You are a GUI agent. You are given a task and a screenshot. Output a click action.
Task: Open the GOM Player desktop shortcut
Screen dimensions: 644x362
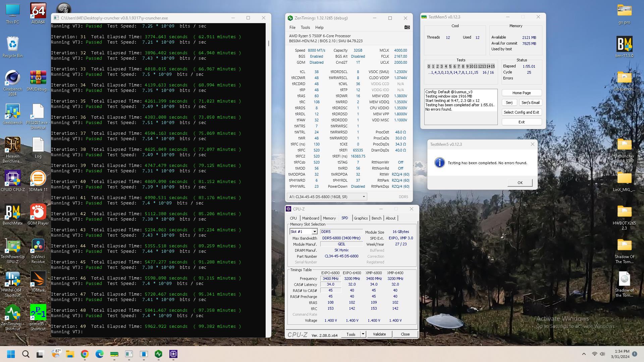(x=38, y=215)
